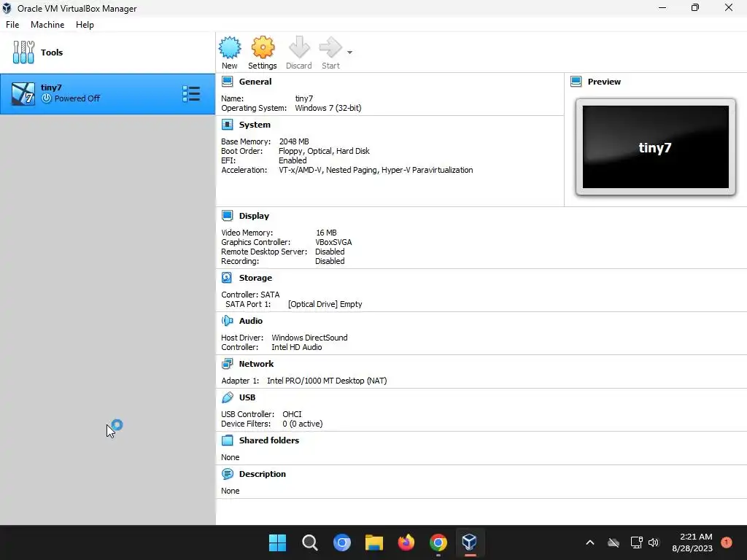Open the File menu
This screenshot has height=560, width=747.
[12, 25]
